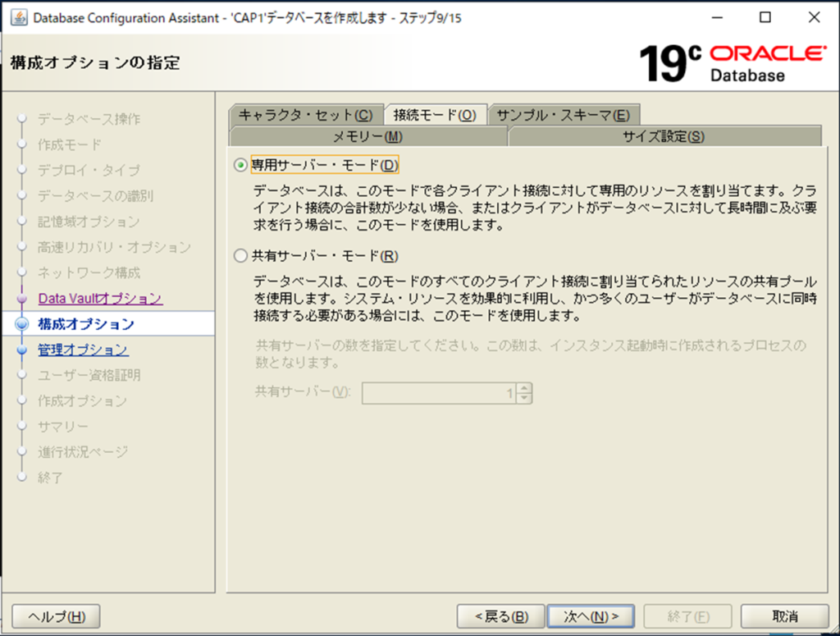840x636 pixels.
Task: Click the 戻る(B) back button
Action: point(500,616)
